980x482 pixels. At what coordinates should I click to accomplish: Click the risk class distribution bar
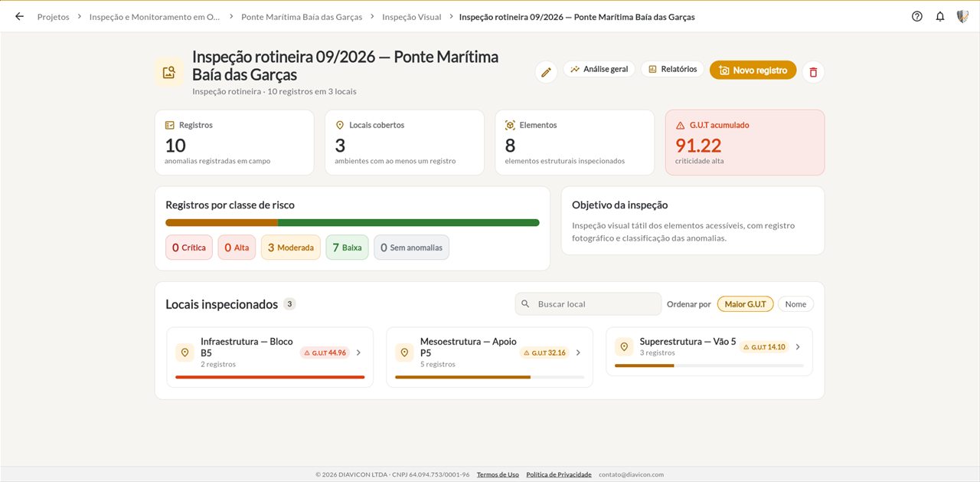352,223
